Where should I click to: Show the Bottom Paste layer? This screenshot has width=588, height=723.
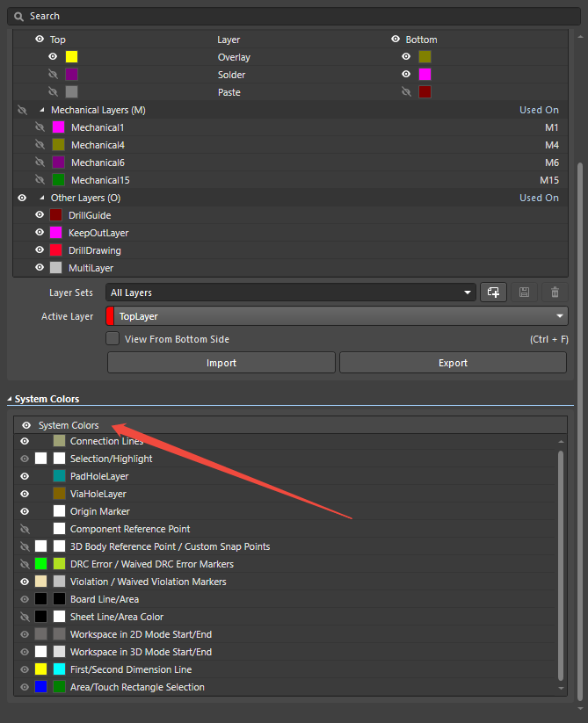406,91
